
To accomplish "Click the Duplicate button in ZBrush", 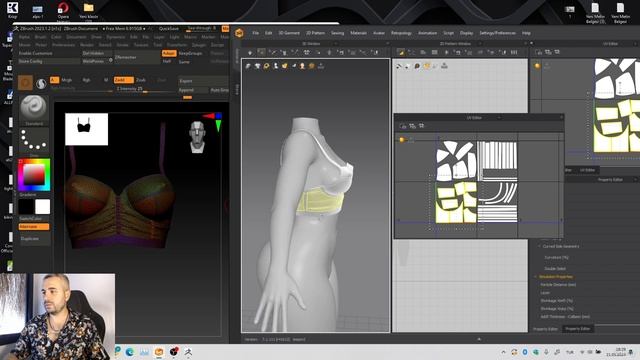I will coord(34,239).
